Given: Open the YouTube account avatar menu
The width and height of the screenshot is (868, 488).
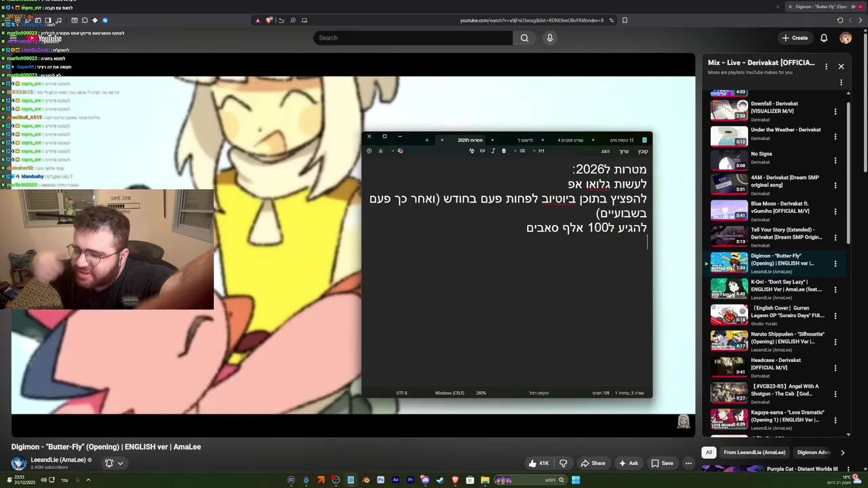Looking at the screenshot, I should (846, 38).
